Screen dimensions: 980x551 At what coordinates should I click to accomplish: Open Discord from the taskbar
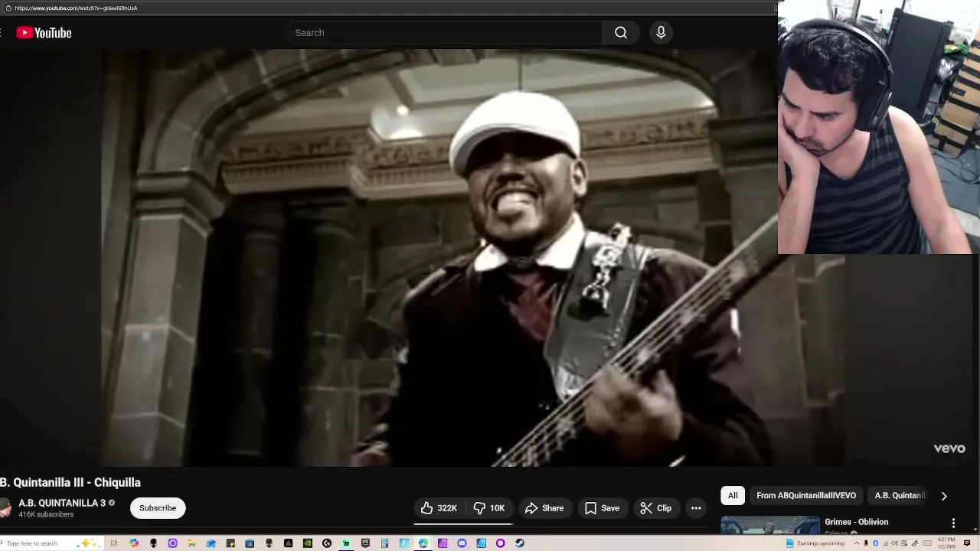(x=462, y=543)
